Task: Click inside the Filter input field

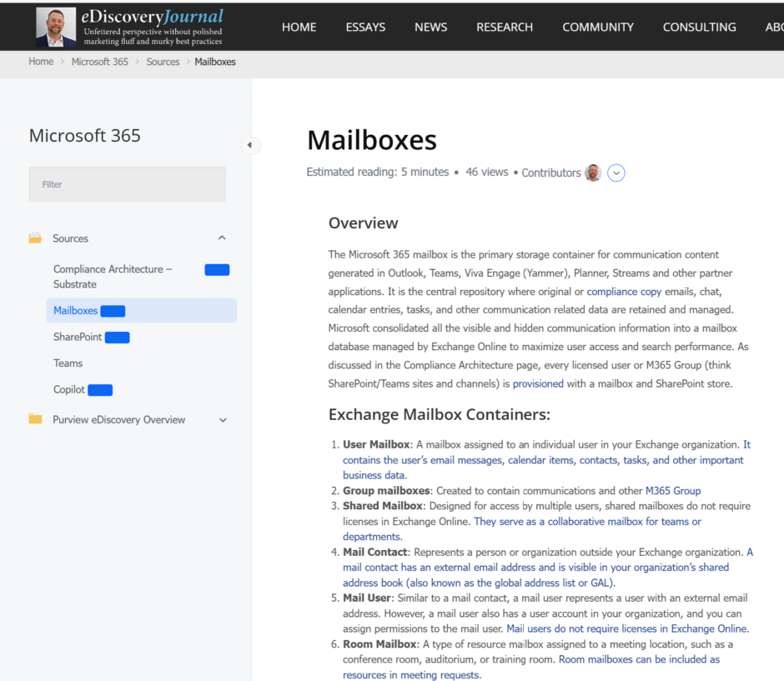Action: pyautogui.click(x=127, y=183)
